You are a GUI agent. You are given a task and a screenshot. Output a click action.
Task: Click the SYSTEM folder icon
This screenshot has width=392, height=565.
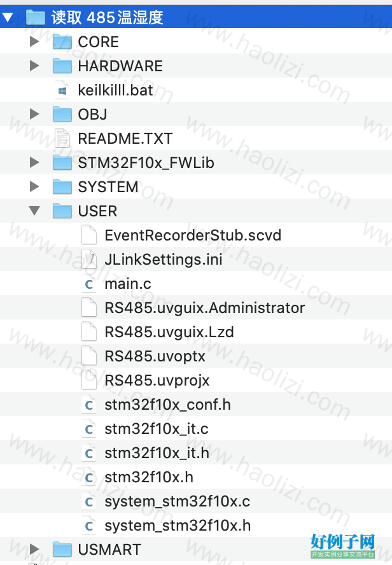click(x=62, y=186)
